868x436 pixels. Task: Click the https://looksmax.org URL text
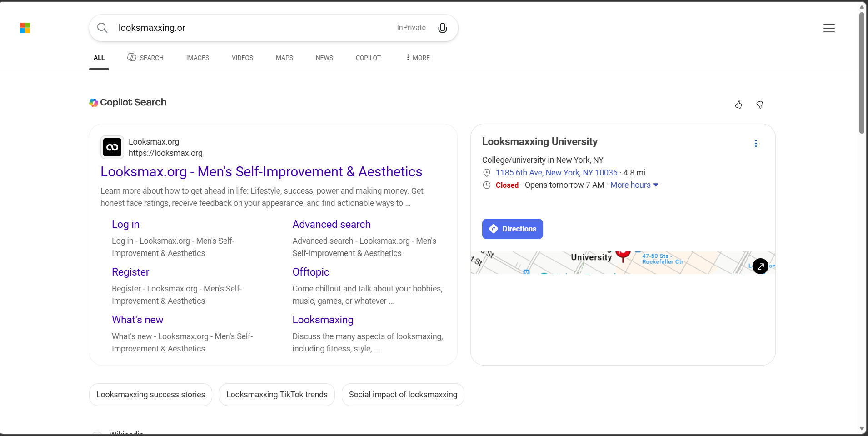click(x=165, y=153)
